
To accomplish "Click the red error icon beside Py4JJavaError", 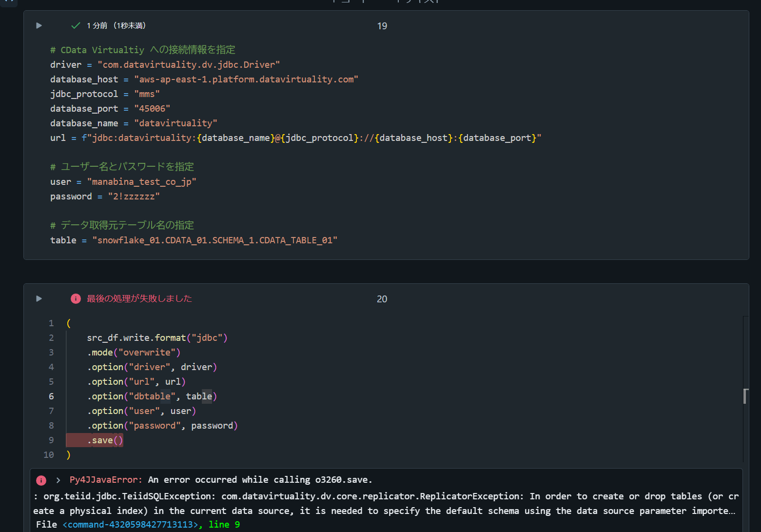I will 41,480.
